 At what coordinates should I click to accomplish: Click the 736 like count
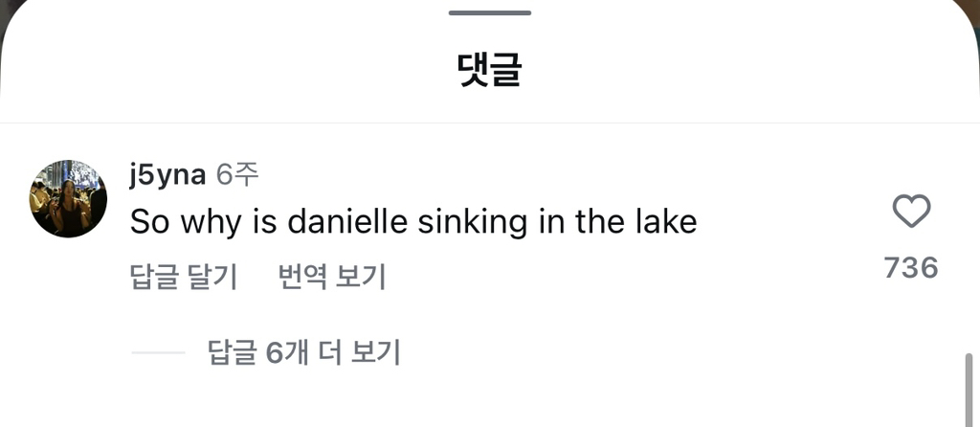(x=911, y=268)
